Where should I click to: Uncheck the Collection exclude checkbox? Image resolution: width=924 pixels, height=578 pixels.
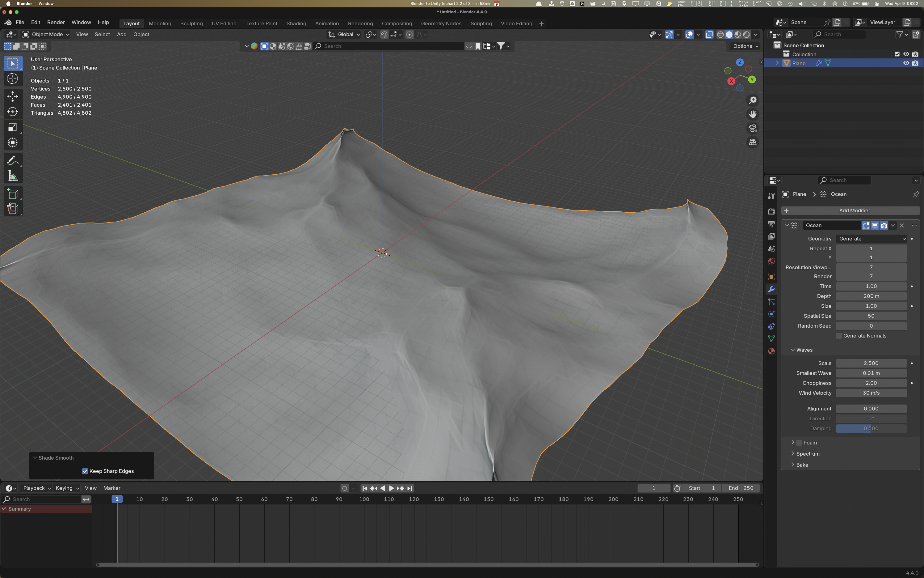[x=897, y=54]
